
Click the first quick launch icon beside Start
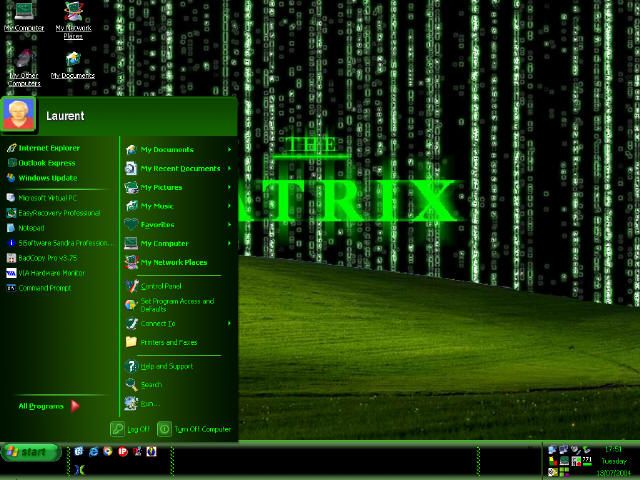79,451
